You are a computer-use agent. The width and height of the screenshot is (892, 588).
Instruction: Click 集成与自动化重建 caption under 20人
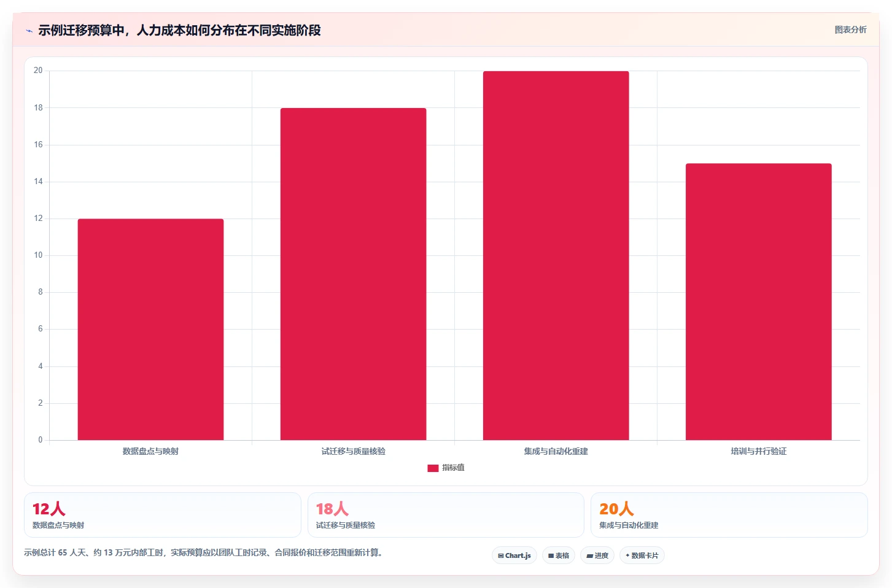click(x=629, y=525)
